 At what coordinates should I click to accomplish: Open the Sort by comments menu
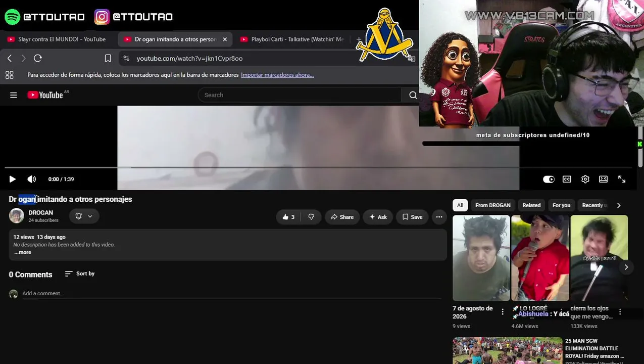pyautogui.click(x=80, y=274)
